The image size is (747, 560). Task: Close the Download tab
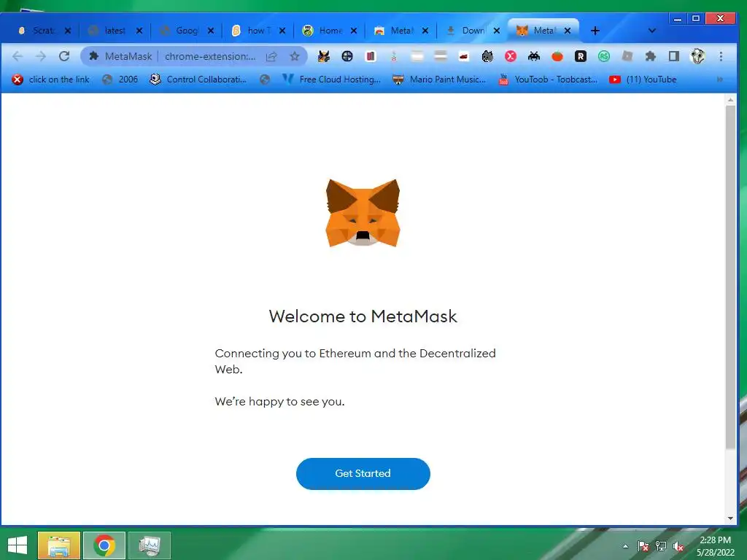point(496,31)
